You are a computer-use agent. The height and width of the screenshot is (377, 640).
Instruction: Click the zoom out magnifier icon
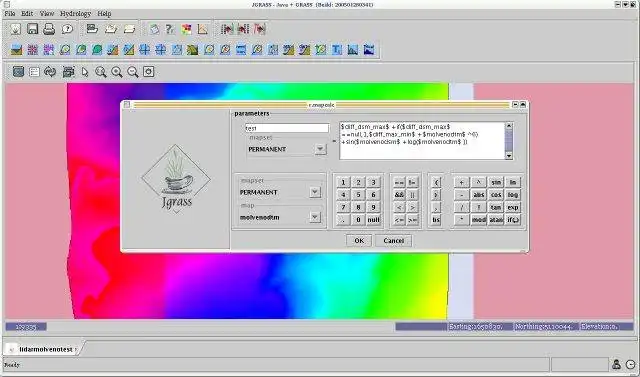[x=133, y=72]
